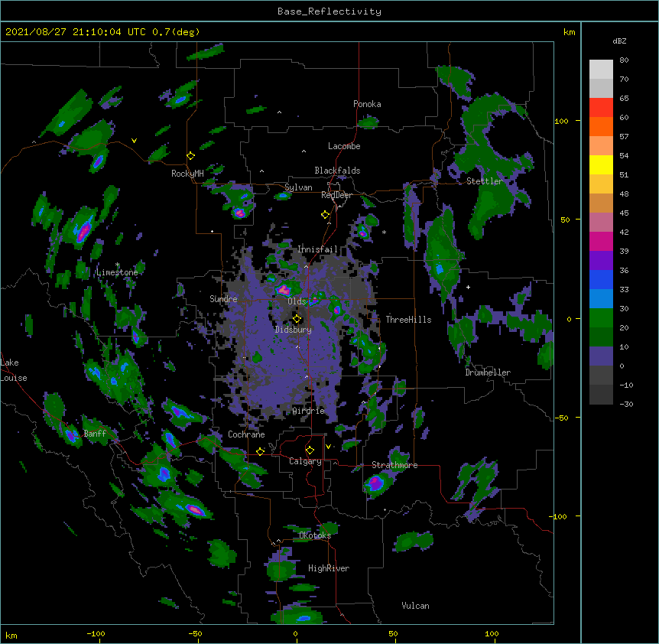Image resolution: width=659 pixels, height=644 pixels.
Task: Click the Base_Reflectivity title
Action: (x=329, y=11)
